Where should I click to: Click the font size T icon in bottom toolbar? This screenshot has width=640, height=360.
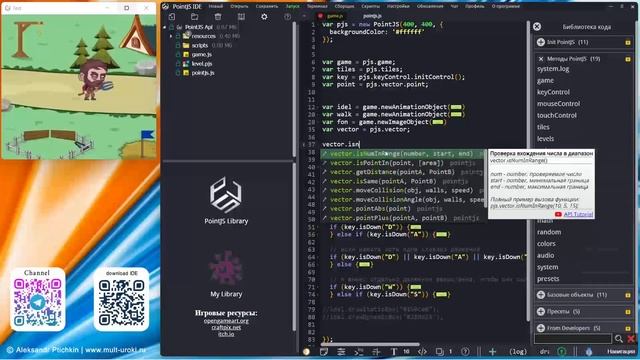pyautogui.click(x=394, y=351)
